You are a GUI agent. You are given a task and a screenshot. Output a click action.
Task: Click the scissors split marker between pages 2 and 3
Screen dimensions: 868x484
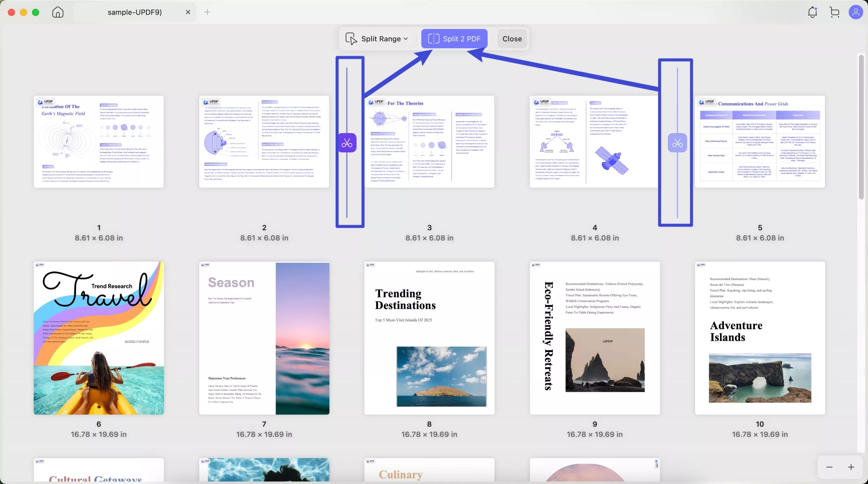click(347, 143)
